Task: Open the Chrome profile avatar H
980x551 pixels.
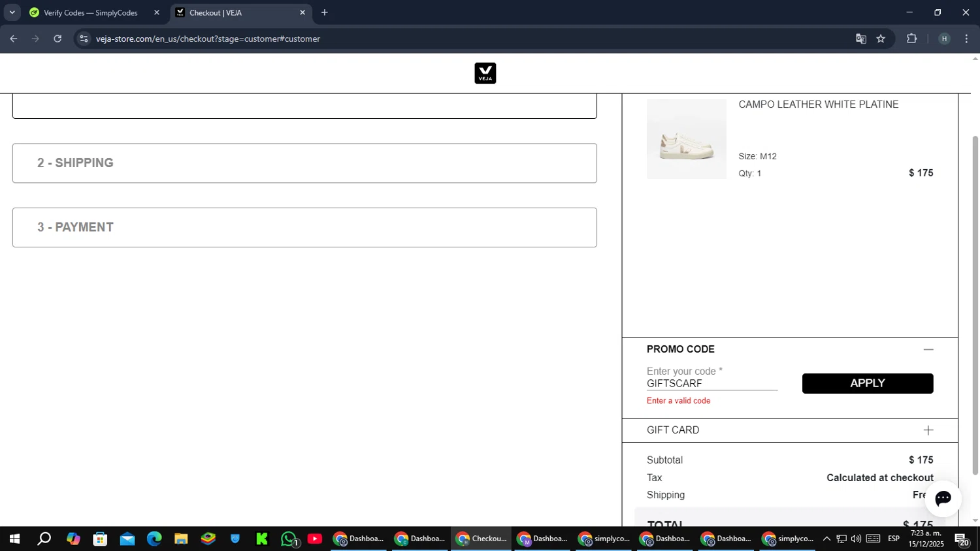Action: (x=943, y=39)
